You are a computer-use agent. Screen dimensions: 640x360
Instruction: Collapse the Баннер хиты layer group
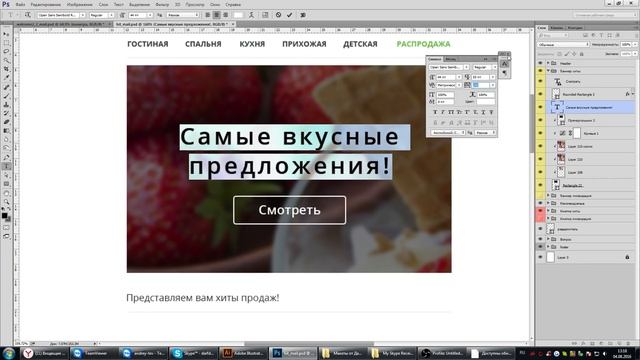click(x=548, y=71)
